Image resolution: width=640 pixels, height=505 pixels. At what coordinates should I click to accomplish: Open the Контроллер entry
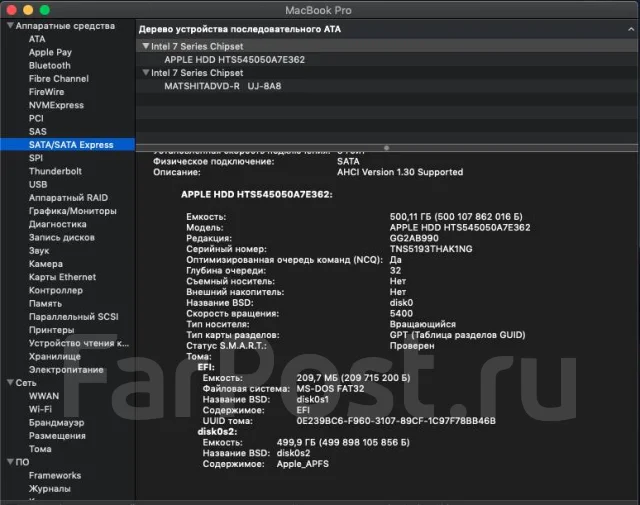coord(56,290)
